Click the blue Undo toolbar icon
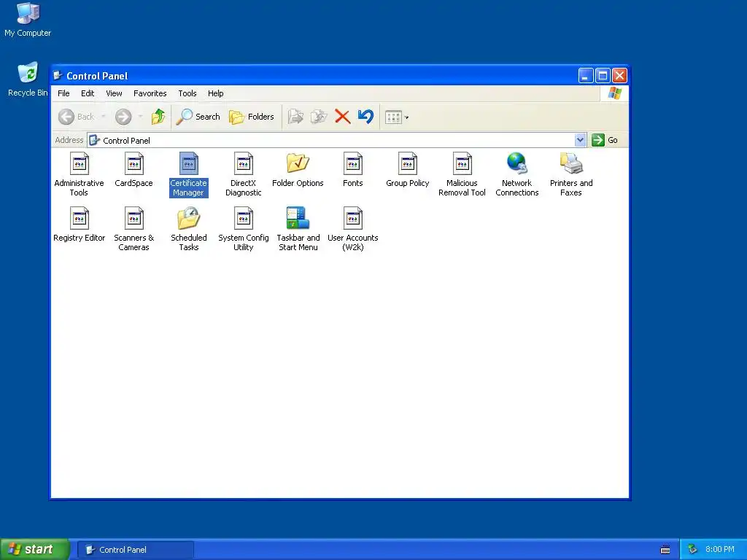Image resolution: width=747 pixels, height=560 pixels. pos(365,117)
